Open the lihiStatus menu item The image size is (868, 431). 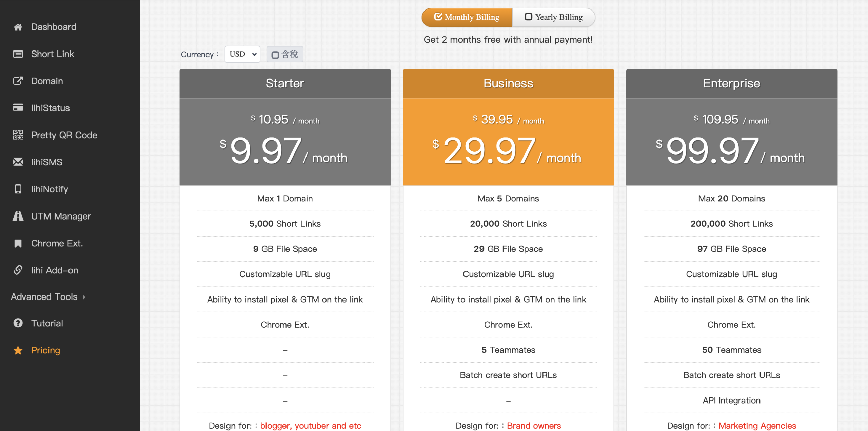50,108
